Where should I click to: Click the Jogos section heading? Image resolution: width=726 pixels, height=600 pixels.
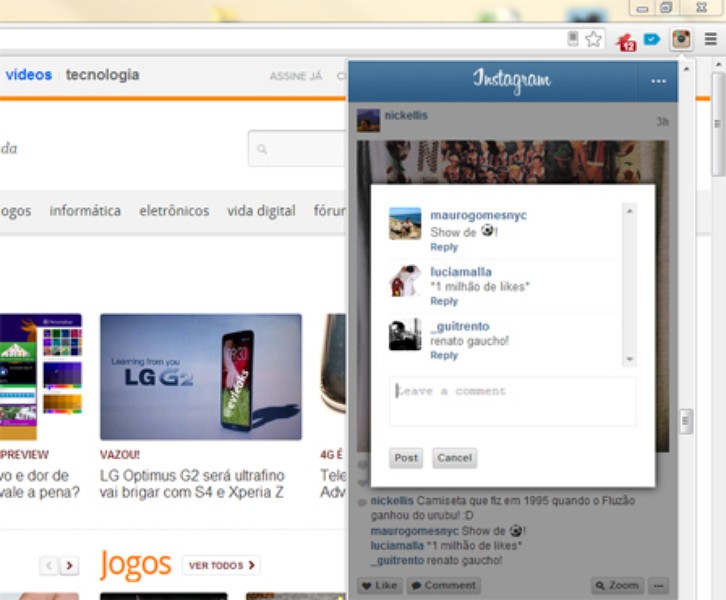[x=135, y=564]
